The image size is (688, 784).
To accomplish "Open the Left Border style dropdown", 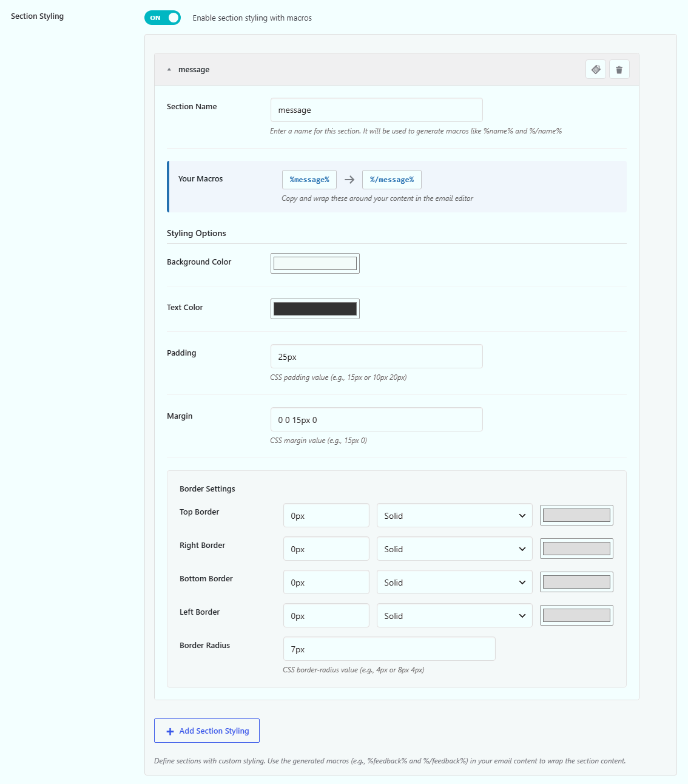I will click(x=454, y=615).
